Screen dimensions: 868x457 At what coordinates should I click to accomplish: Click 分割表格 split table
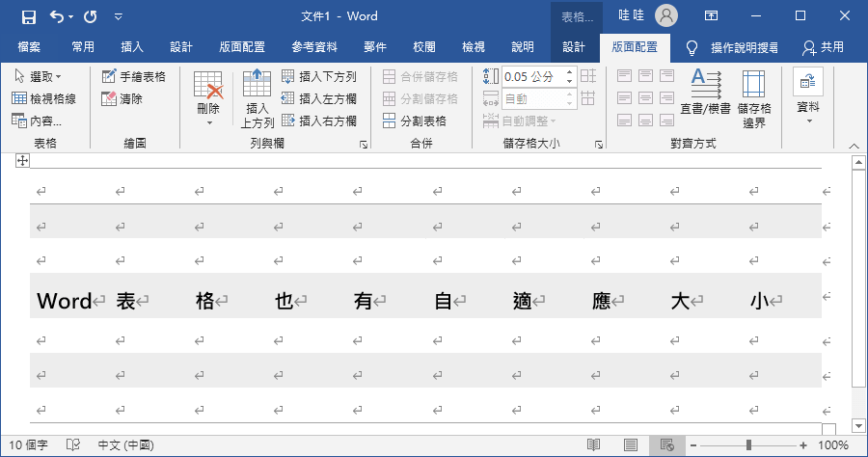[415, 121]
